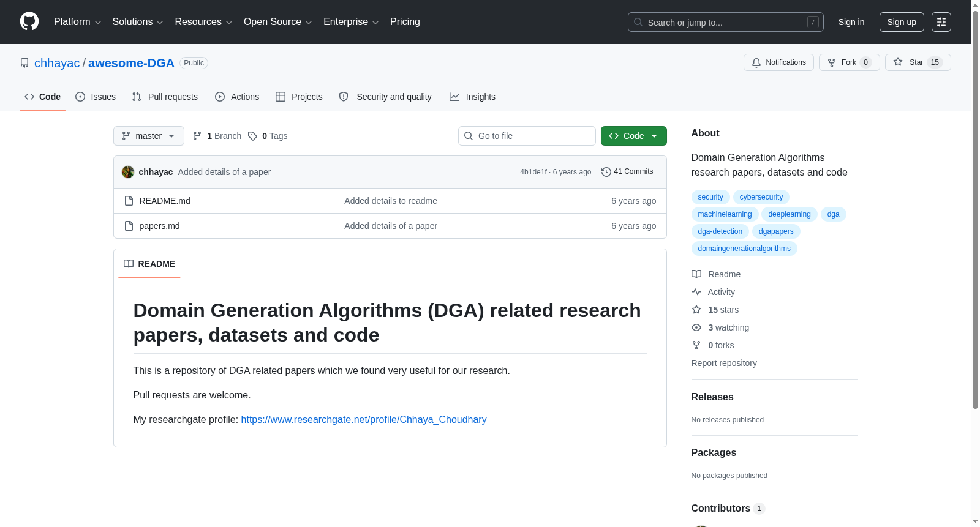
Task: Expand the Solutions menu
Action: pos(138,22)
